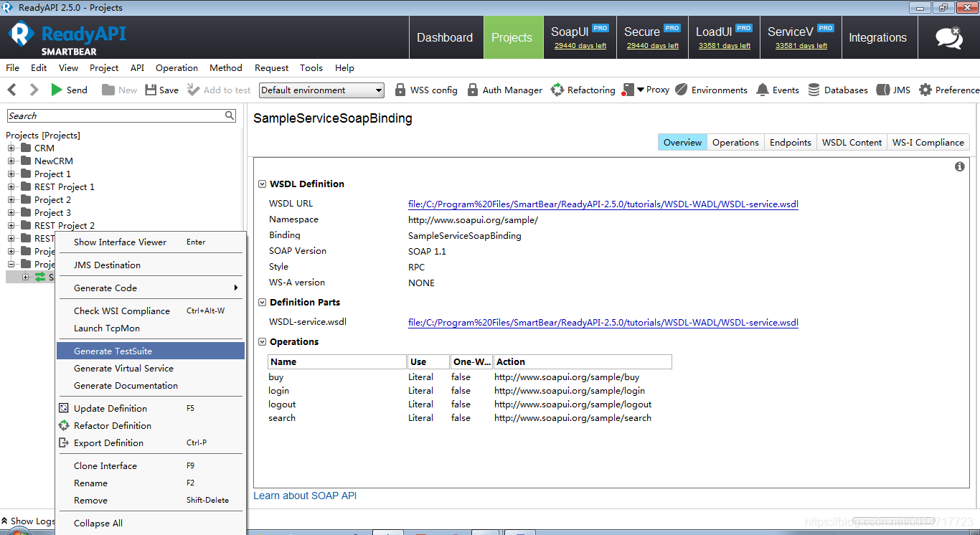The width and height of the screenshot is (980, 535).
Task: Choose Remove from context menu
Action: point(151,500)
